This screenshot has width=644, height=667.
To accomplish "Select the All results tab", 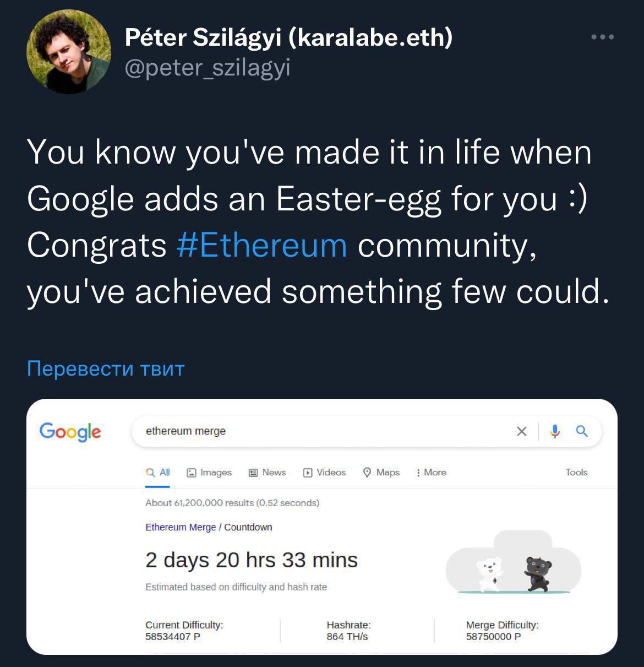I will (158, 473).
